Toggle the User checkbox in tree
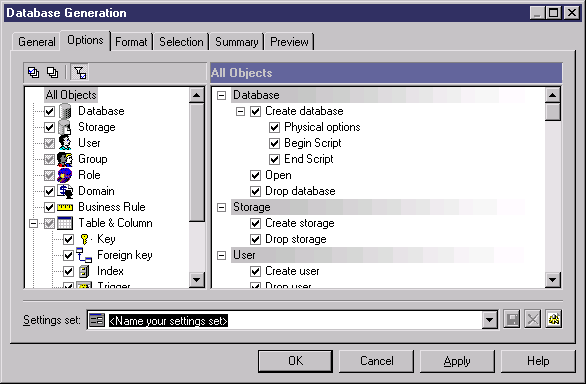Screen dimensions: 586x384 [x=49, y=144]
